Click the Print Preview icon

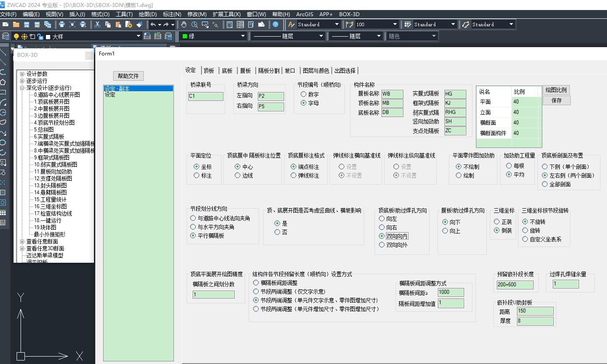[x=73, y=24]
